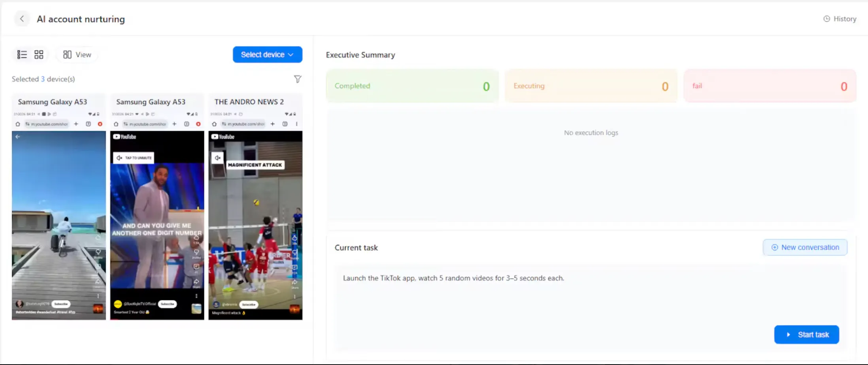Select the Executing summary card

coord(591,86)
